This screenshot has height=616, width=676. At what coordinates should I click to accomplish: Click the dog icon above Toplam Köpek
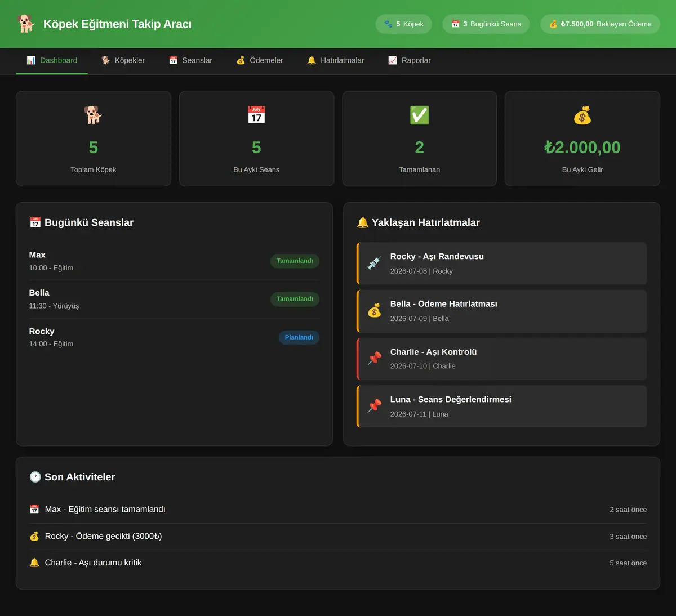tap(93, 115)
